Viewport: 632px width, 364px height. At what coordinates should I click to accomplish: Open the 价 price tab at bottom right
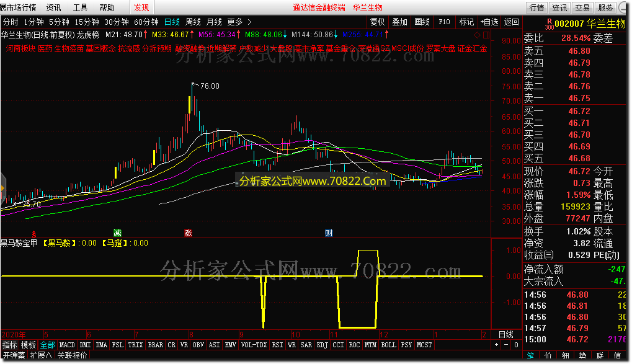tap(548, 355)
